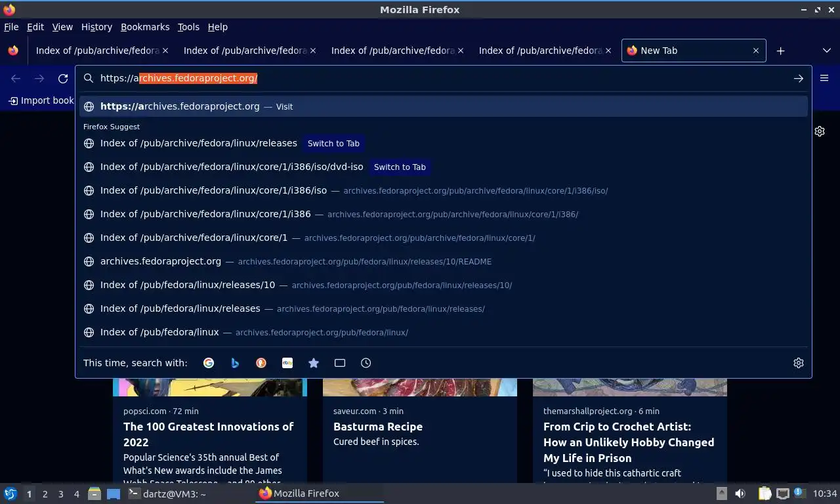
Task: Open the File menu
Action: point(11,27)
